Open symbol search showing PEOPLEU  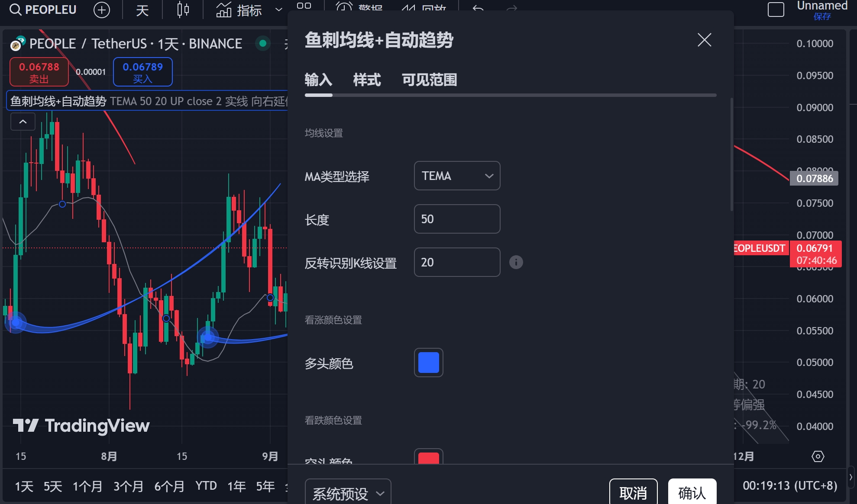pyautogui.click(x=43, y=10)
